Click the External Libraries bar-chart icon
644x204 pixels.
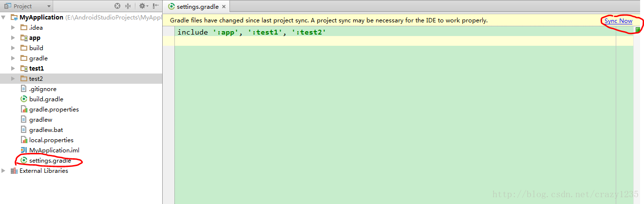14,170
